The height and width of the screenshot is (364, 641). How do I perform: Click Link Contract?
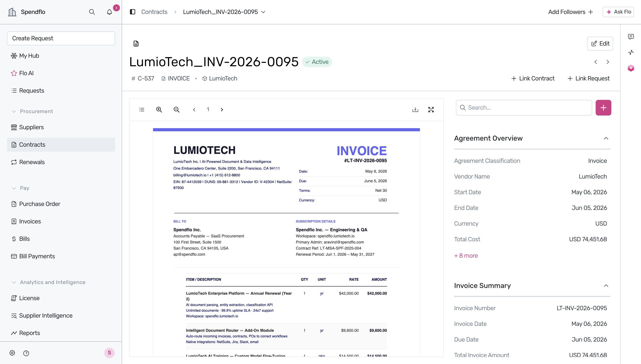533,78
